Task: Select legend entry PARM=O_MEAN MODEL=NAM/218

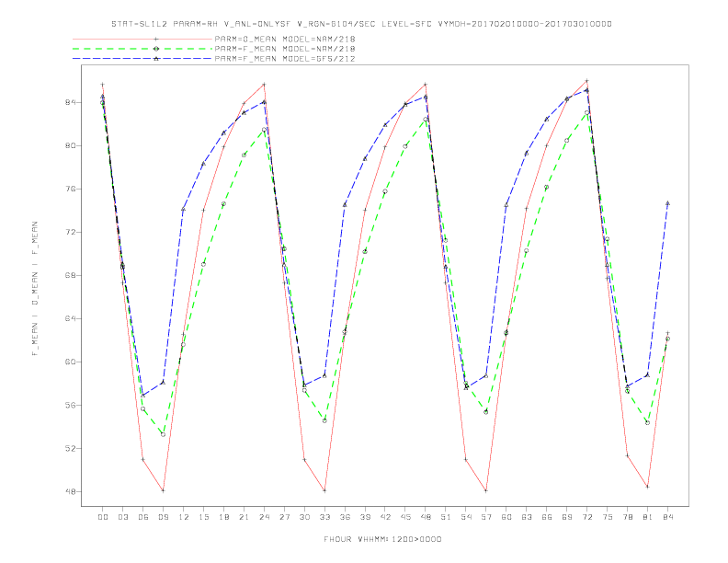Action: point(285,39)
